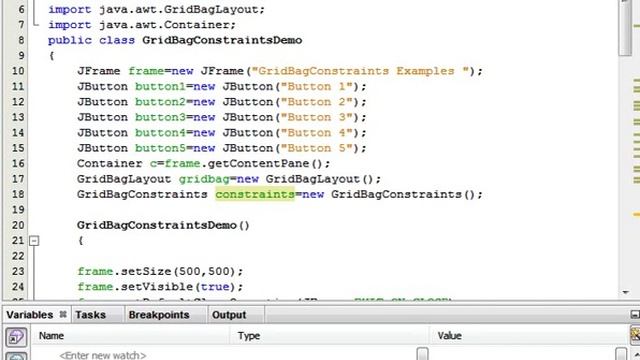Click line number 10 in the gutter
The height and width of the screenshot is (360, 640).
[x=18, y=71]
